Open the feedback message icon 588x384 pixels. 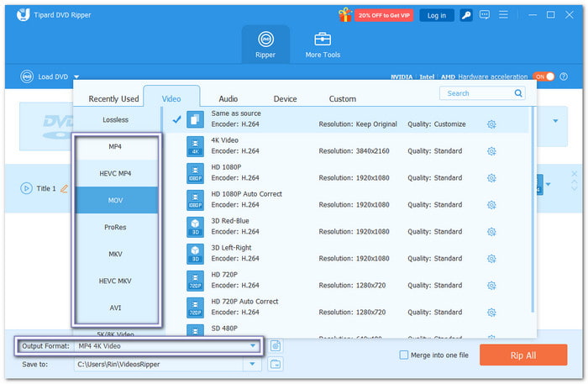485,15
